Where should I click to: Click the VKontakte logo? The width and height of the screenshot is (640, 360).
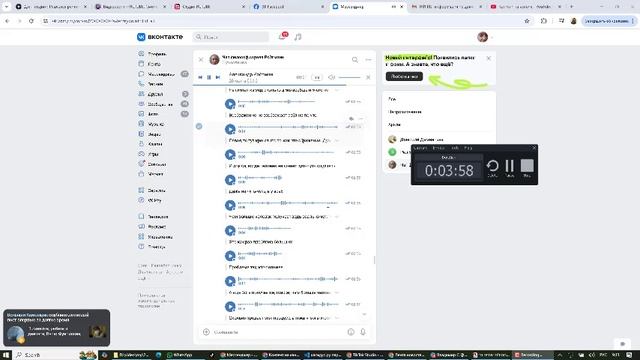tap(160, 37)
